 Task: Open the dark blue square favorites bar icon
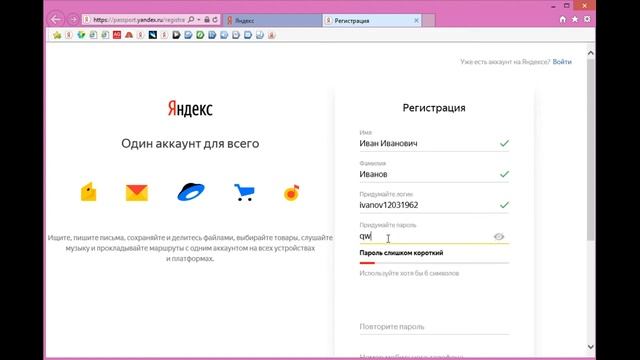click(x=153, y=35)
